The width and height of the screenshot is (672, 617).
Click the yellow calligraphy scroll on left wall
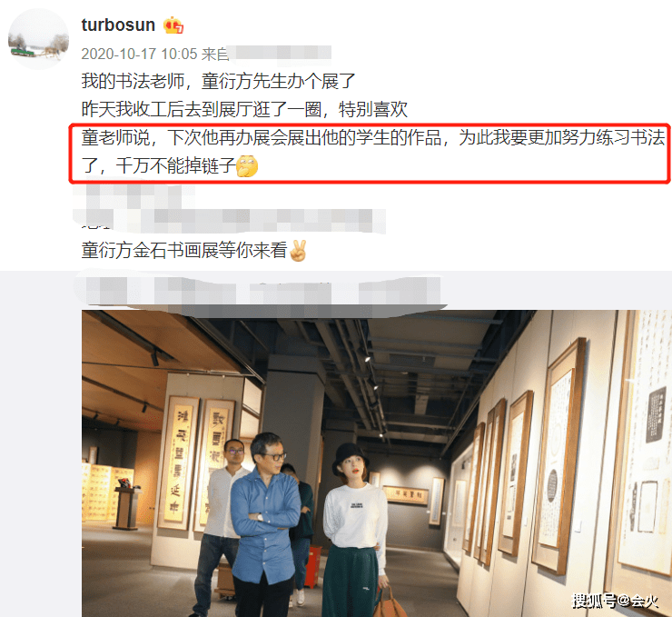[178, 463]
